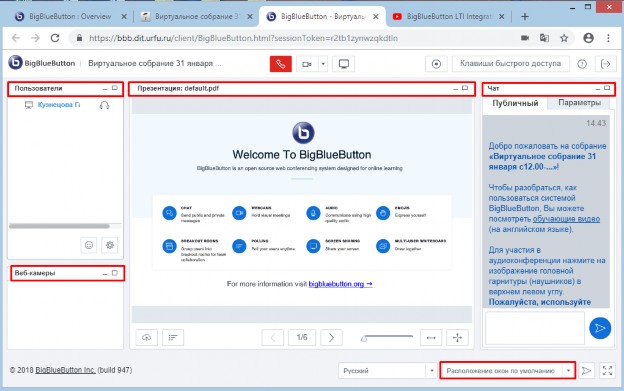This screenshot has height=391, width=624.
Task: Click translate page icon in address bar
Action: 544,38
